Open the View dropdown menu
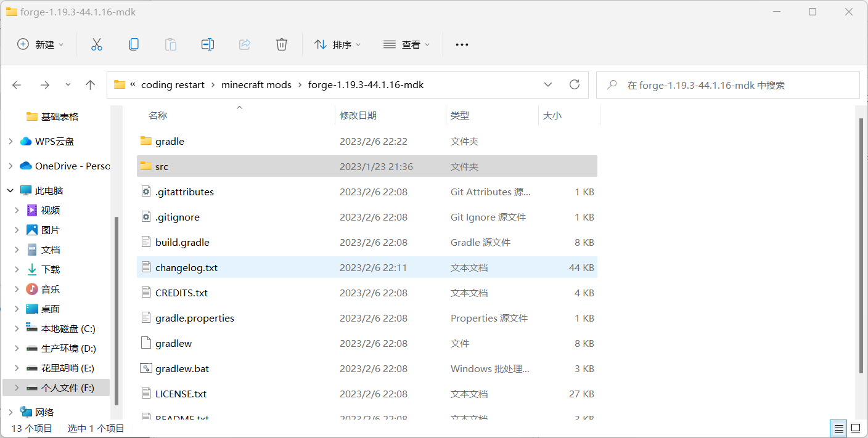 pyautogui.click(x=407, y=44)
